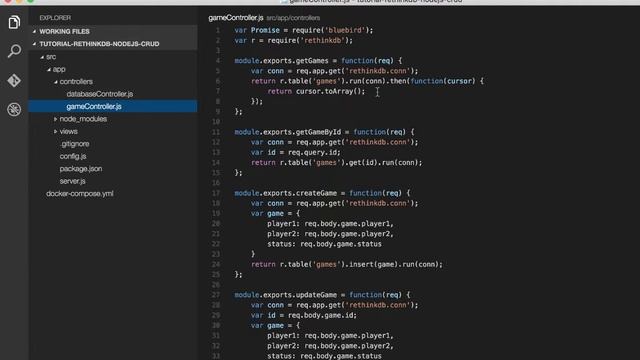The image size is (640, 360).
Task: Click the module.exports.getGameById declaration
Action: [x=324, y=132]
